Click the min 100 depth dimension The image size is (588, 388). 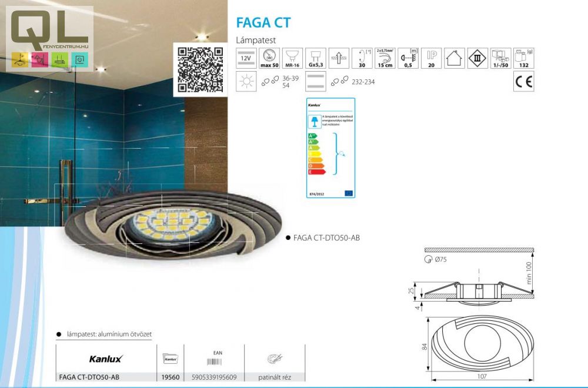click(x=529, y=273)
